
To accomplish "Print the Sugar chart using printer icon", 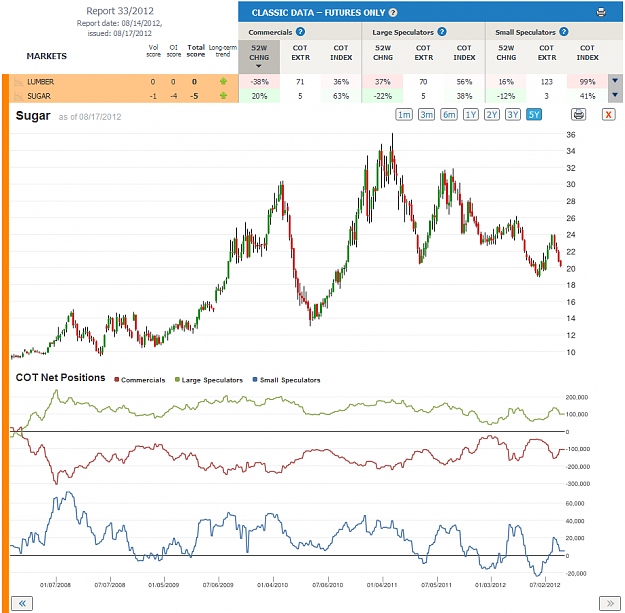I will point(578,115).
